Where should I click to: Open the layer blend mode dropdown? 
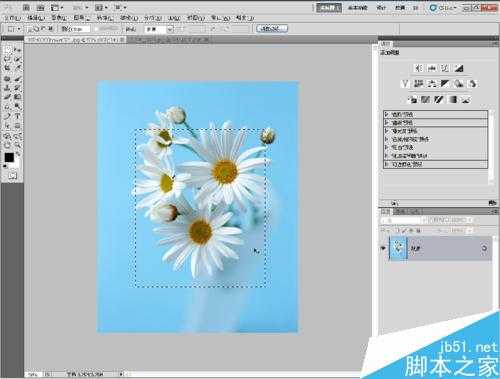click(404, 220)
